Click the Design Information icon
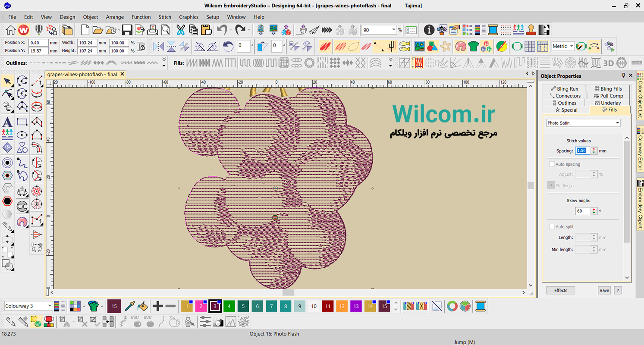The image size is (644, 345). tap(429, 30)
